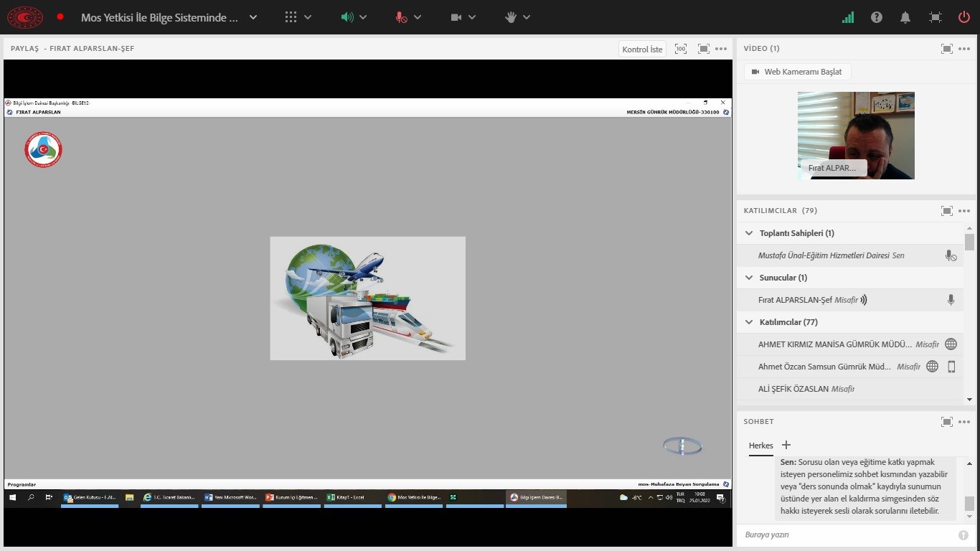
Task: Click the notifications bell icon
Action: 905,17
